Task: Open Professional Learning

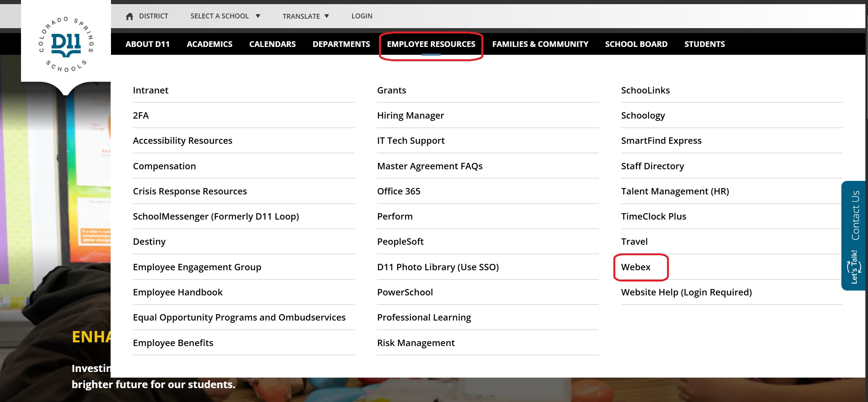Action: (x=424, y=317)
